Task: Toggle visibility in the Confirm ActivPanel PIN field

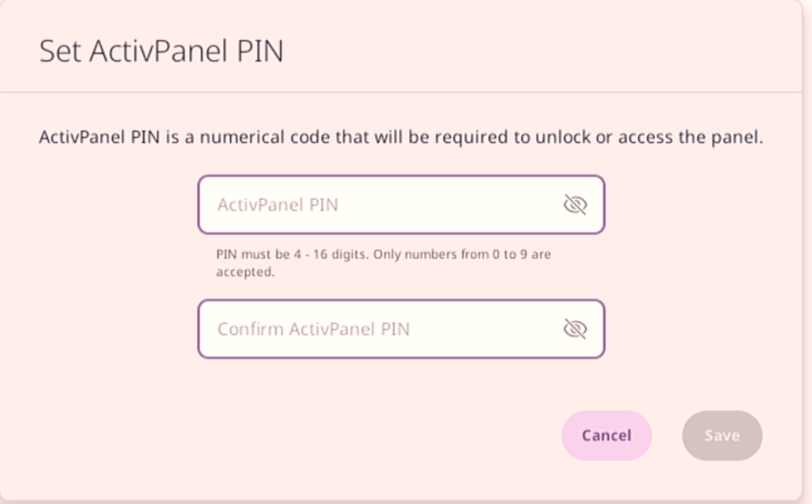Action: coord(575,328)
